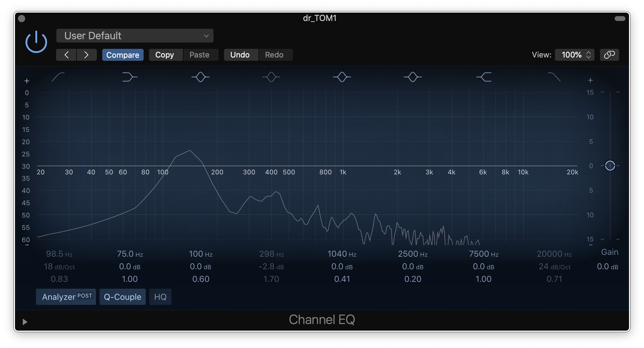Image resolution: width=644 pixels, height=348 pixels.
Task: Disable Q-Couple
Action: (122, 297)
